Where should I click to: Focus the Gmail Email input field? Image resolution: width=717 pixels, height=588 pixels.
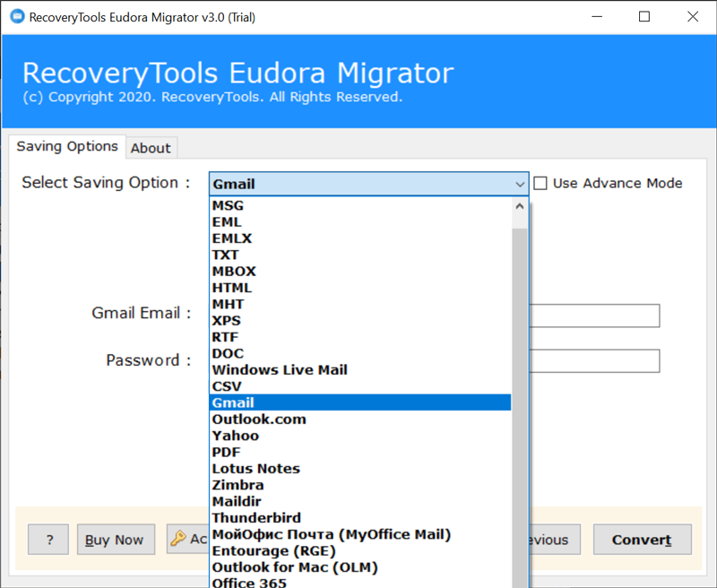click(594, 316)
